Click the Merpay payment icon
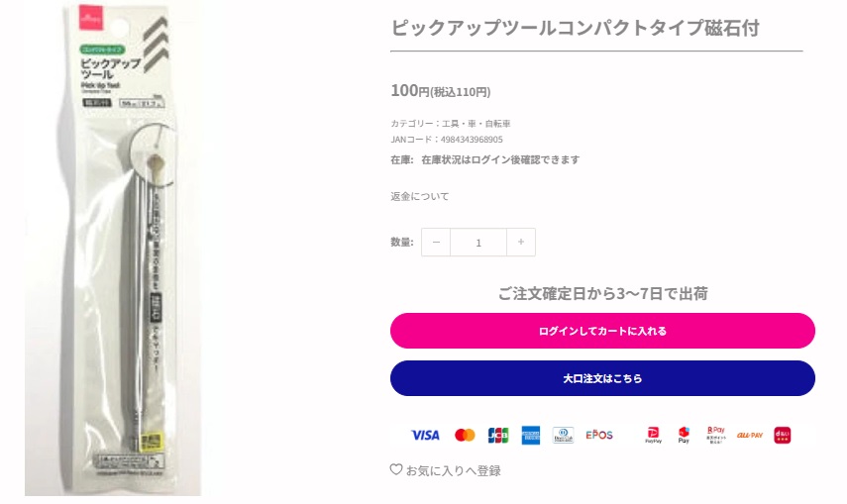The height and width of the screenshot is (504, 847). [x=684, y=435]
